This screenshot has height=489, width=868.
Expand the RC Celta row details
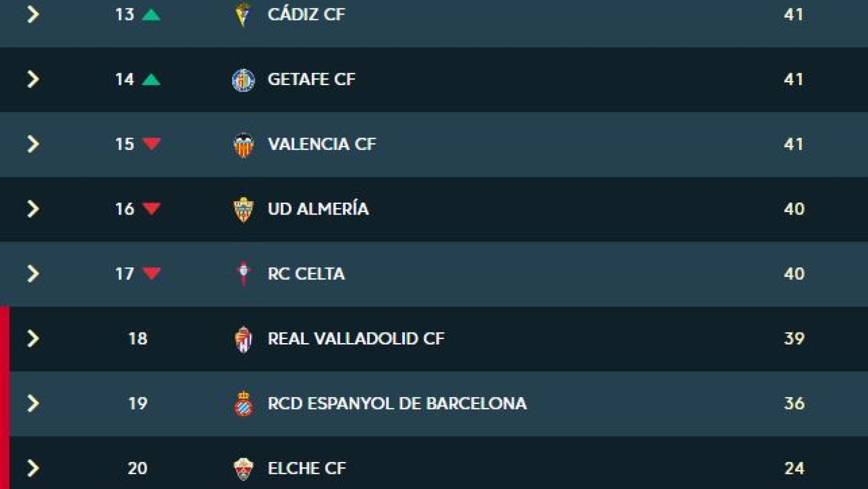tap(33, 274)
